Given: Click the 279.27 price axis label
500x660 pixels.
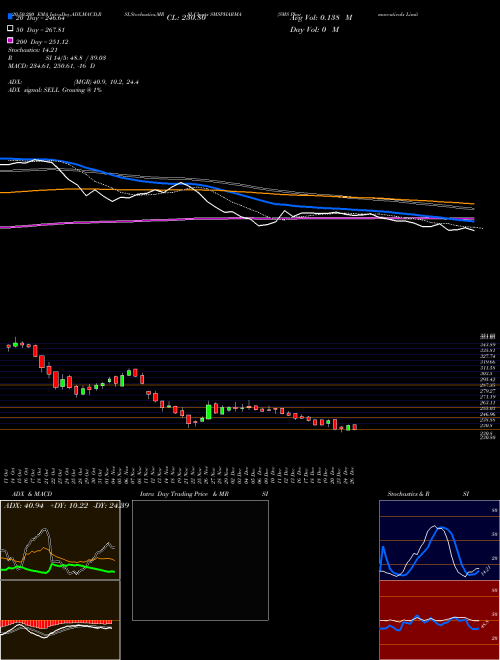Looking at the screenshot, I should [x=488, y=391].
